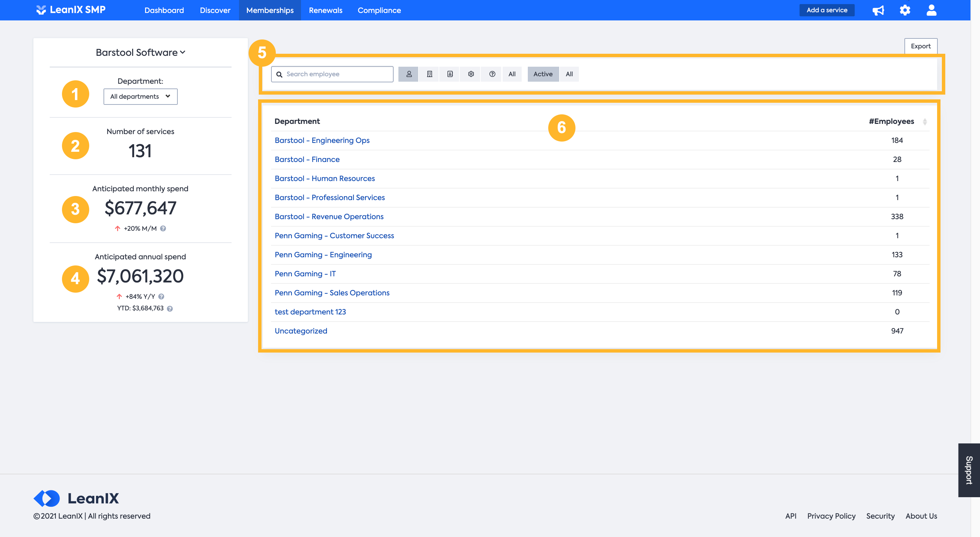Click employee count 184 for Engineering Ops
980x537 pixels.
tap(897, 140)
